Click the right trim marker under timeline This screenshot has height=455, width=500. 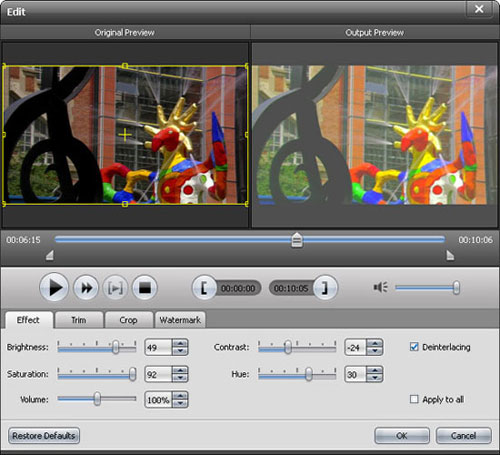(450, 255)
